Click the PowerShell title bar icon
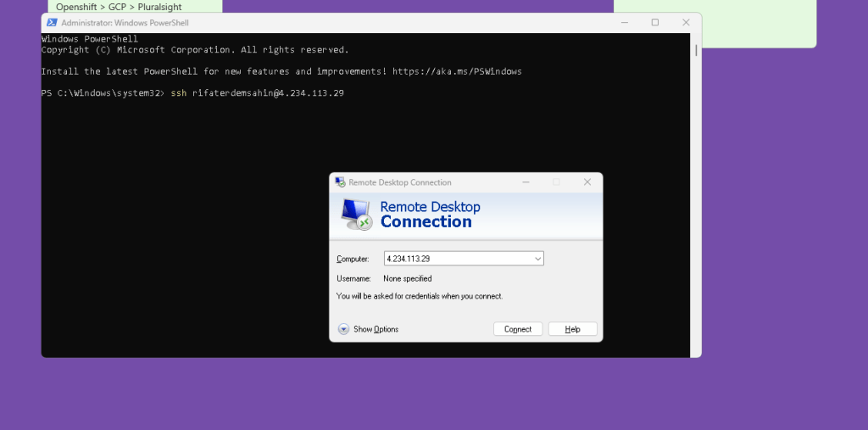This screenshot has width=868, height=430. [52, 23]
